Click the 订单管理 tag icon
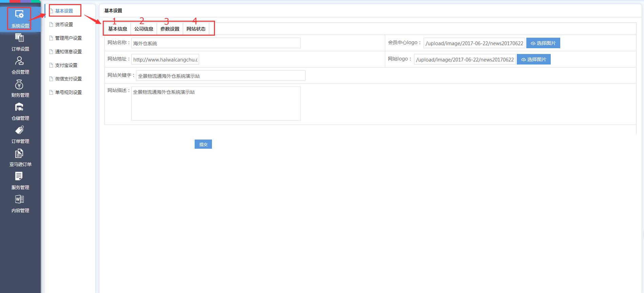Image resolution: width=644 pixels, height=293 pixels. click(x=19, y=130)
